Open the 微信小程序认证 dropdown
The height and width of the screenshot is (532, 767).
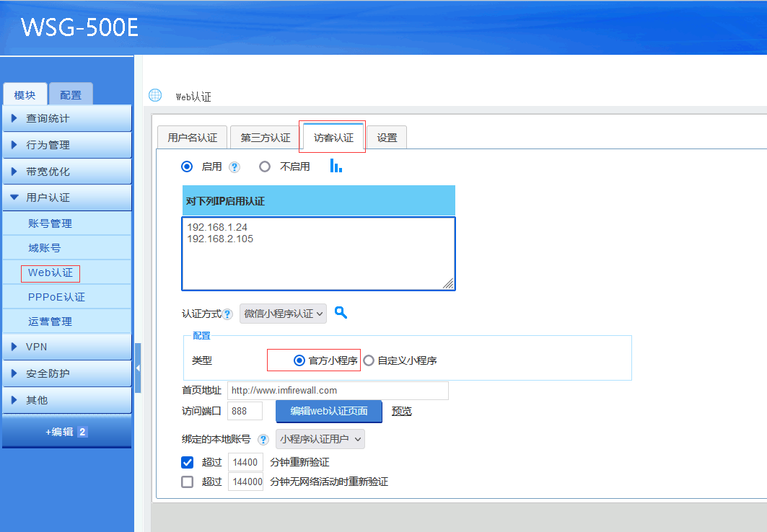[283, 314]
